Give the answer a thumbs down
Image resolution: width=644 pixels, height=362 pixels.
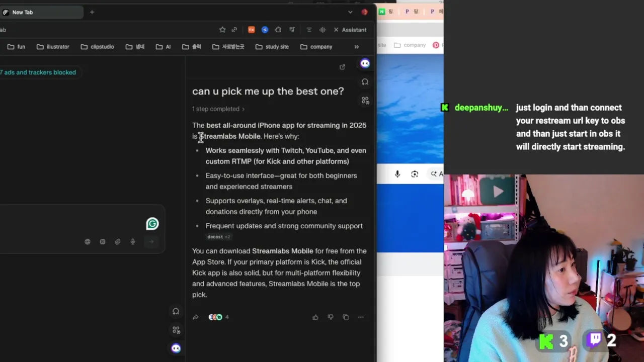tap(331, 317)
